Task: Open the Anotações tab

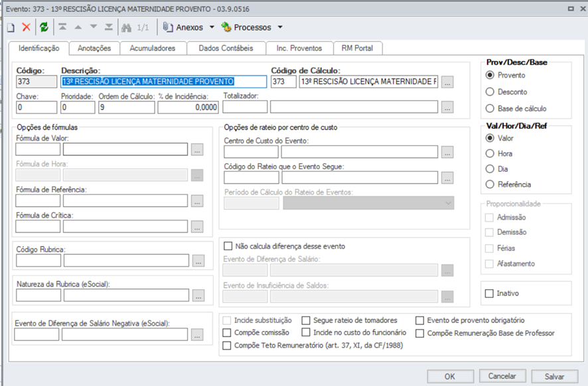Action: (x=94, y=48)
